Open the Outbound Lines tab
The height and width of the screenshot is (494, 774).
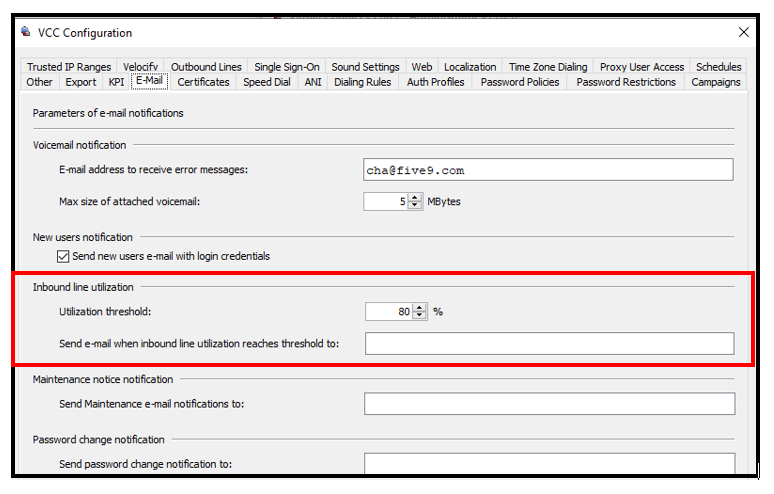coord(206,67)
